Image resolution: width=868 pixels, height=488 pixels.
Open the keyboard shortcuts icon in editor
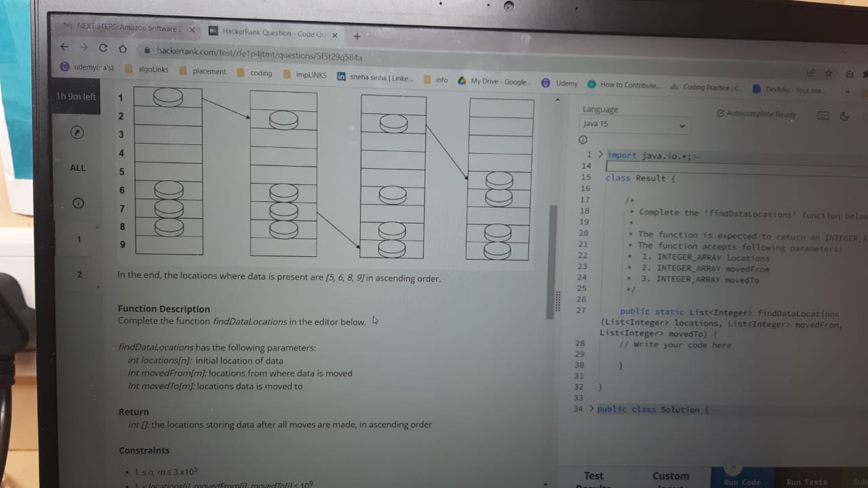(x=823, y=115)
